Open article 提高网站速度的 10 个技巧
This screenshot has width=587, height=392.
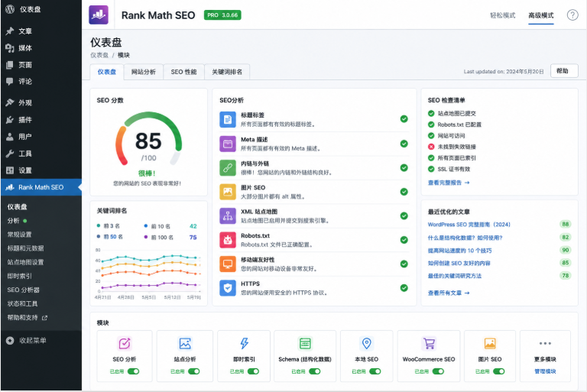[x=459, y=251]
